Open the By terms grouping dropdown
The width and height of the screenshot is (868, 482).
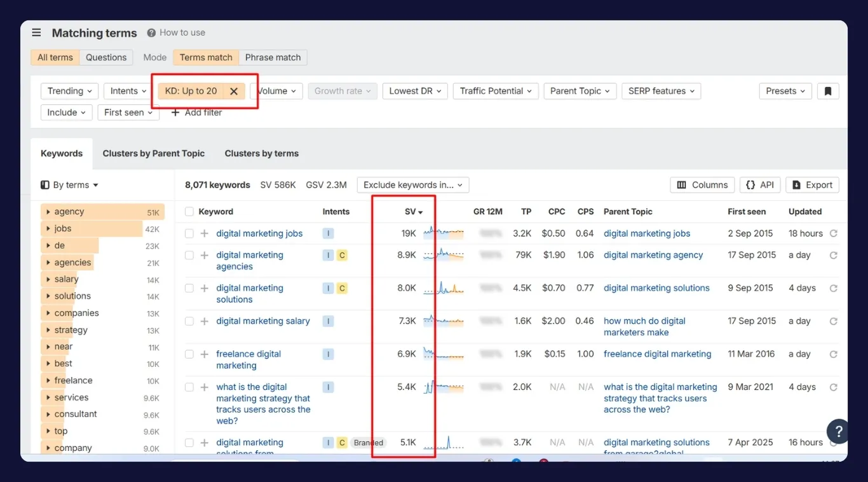70,185
